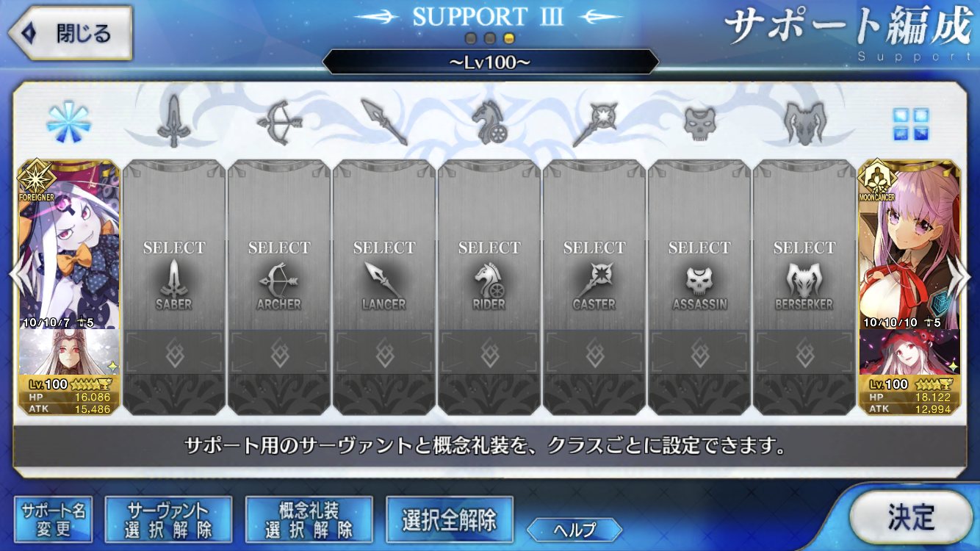Viewport: 980px width, 551px height.
Task: Click the Archer bow class icon
Action: (x=279, y=122)
